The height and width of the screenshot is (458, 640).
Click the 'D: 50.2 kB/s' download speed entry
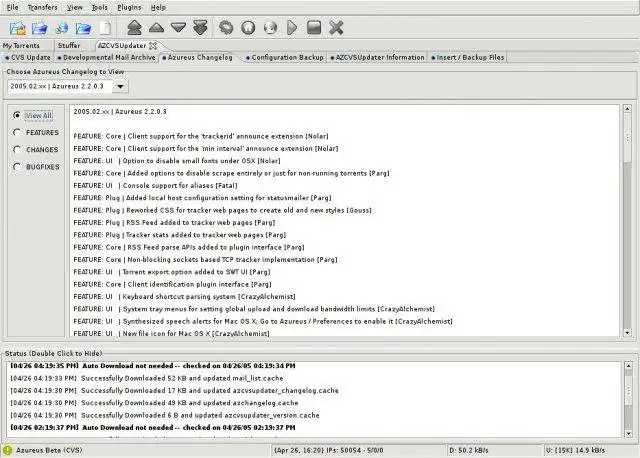pos(468,451)
